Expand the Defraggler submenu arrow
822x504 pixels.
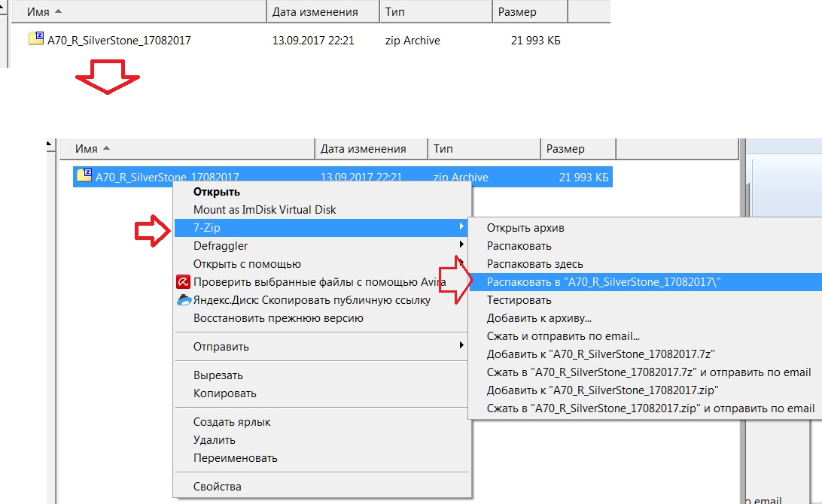(x=461, y=245)
